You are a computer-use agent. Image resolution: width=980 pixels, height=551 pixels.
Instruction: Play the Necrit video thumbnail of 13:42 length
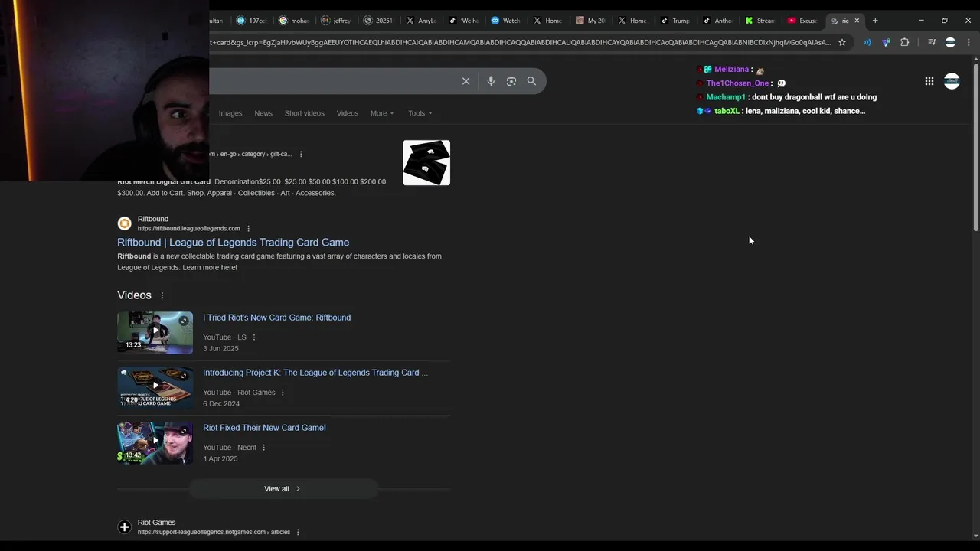coord(155,442)
